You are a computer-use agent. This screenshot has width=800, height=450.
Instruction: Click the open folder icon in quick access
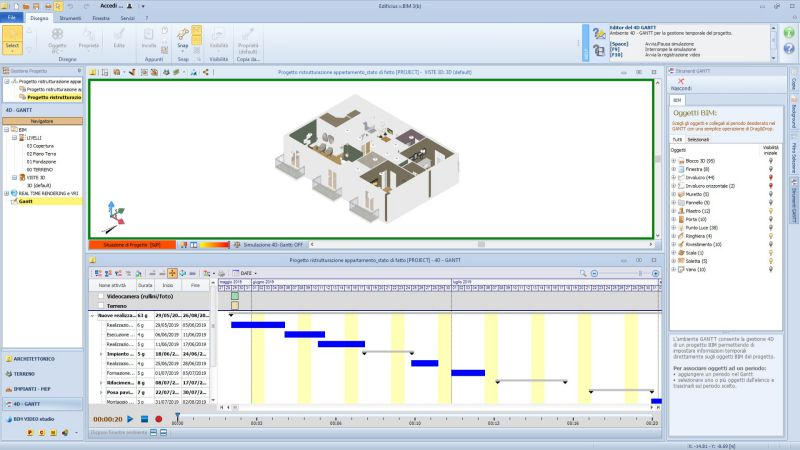coord(26,6)
